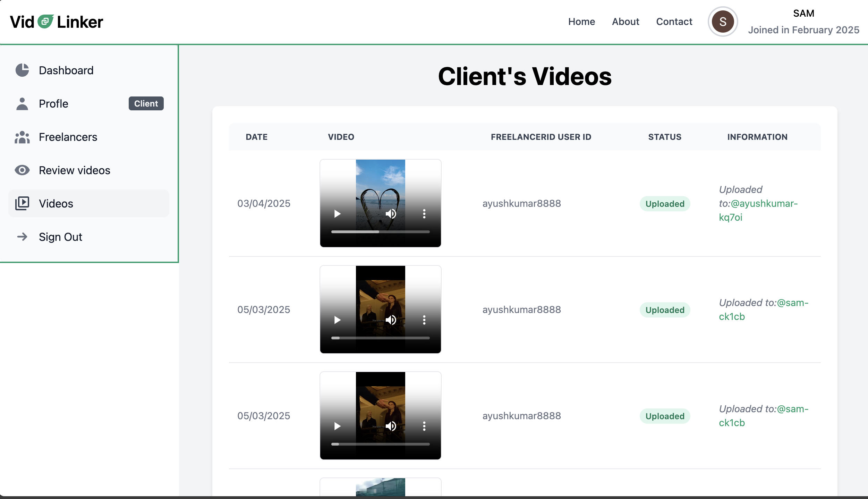The width and height of the screenshot is (868, 499).
Task: Mute the second 05/03/2025 video
Action: pyautogui.click(x=391, y=426)
